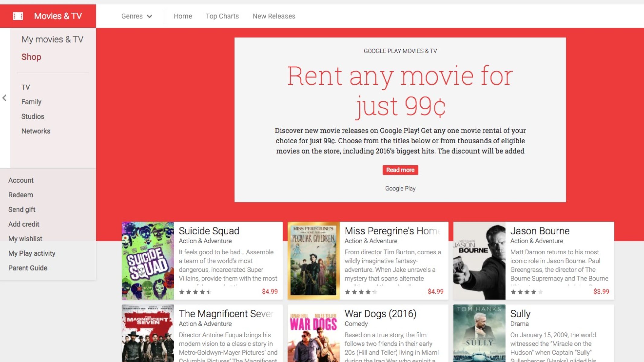This screenshot has height=362, width=644.
Task: Collapse sidebar with left chevron arrow
Action: 5,98
